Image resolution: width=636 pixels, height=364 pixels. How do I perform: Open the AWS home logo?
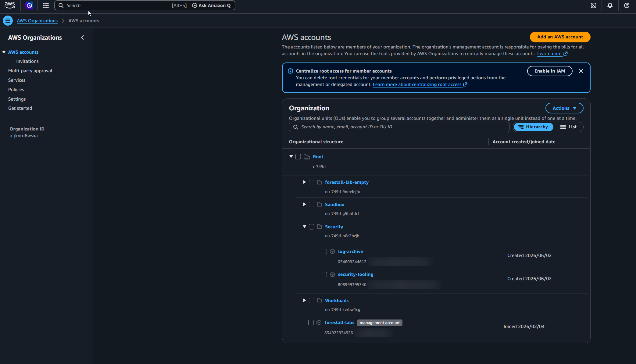point(10,5)
